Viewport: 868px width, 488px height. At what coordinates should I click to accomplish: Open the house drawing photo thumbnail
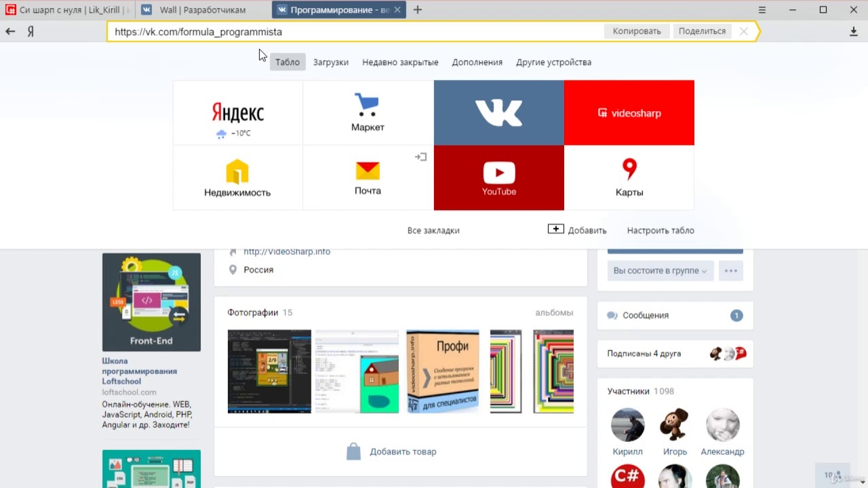pyautogui.click(x=357, y=371)
